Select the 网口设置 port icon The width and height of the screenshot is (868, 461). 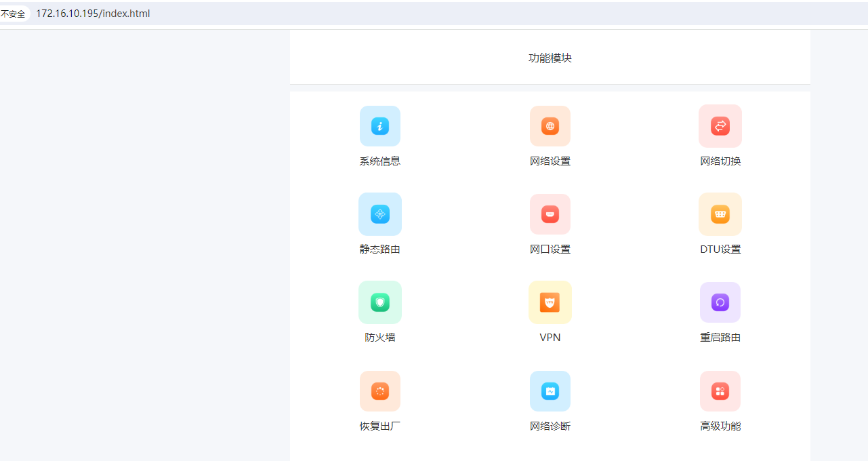(550, 214)
